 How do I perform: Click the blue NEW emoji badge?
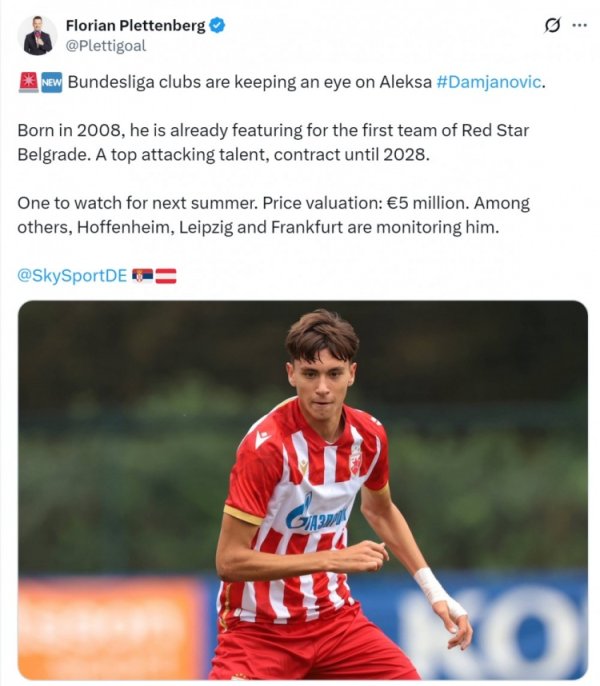coord(51,82)
